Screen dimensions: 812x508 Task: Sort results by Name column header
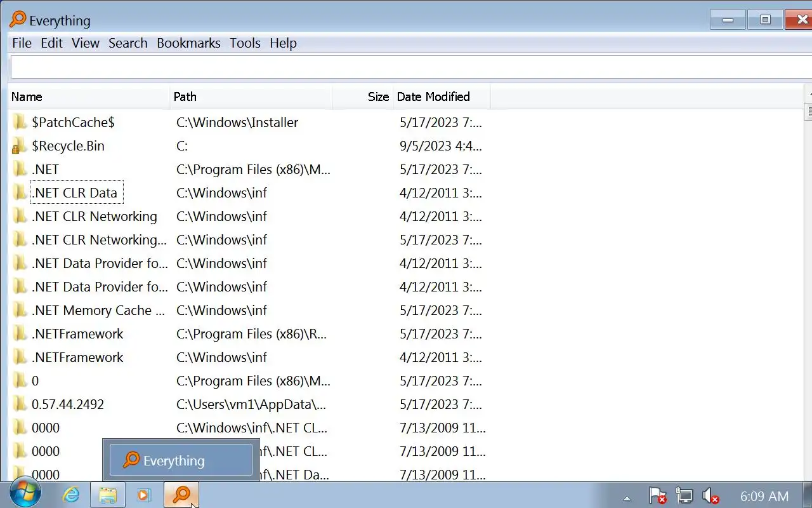click(x=89, y=97)
